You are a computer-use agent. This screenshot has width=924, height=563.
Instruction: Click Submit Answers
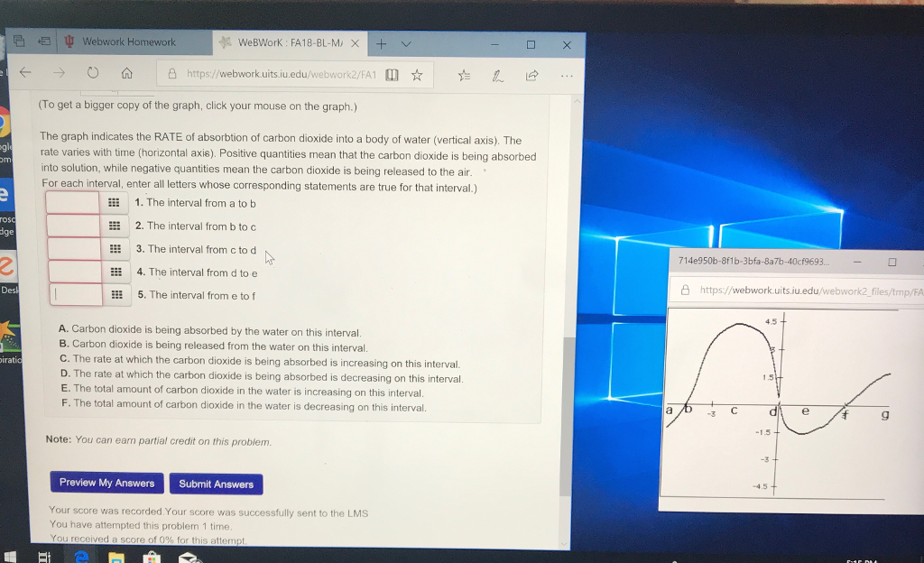[216, 484]
